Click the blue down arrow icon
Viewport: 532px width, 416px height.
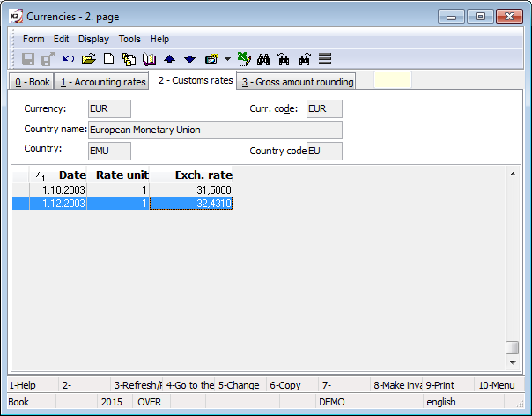click(189, 59)
